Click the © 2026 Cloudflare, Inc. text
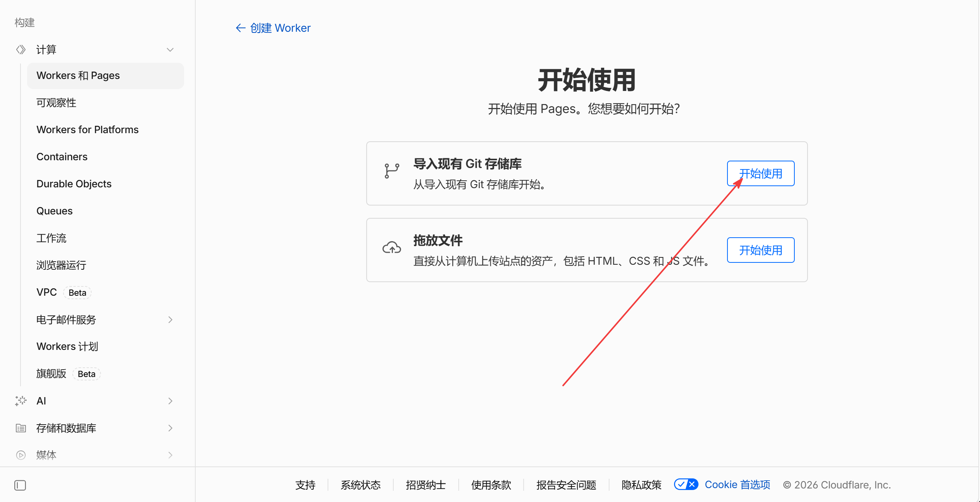 [x=837, y=485]
